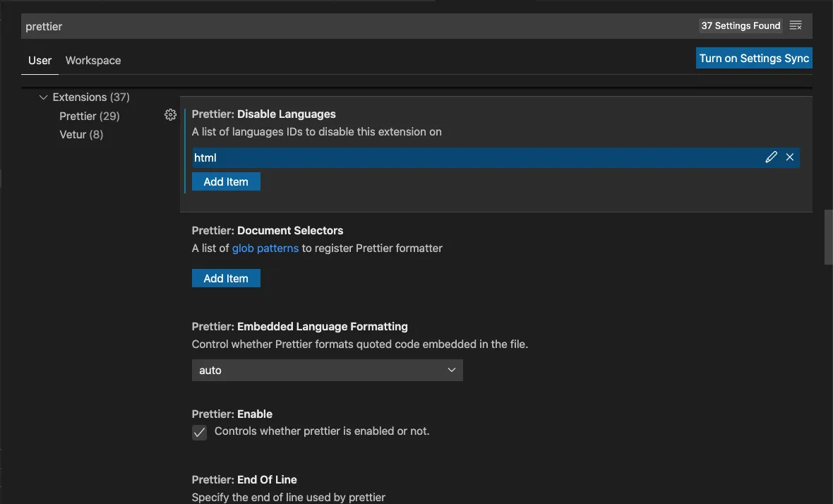The height and width of the screenshot is (504, 833).
Task: Edit the html item with pencil icon
Action: pos(771,157)
